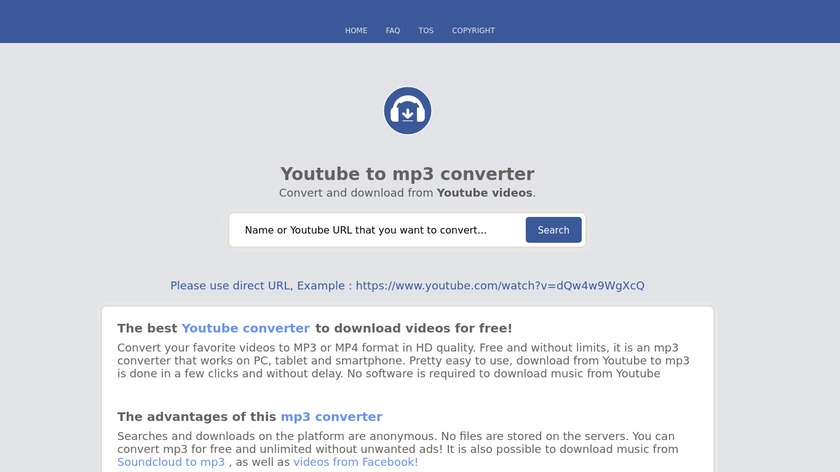Follow the Soundcloud to mp3 link
This screenshot has height=472, width=840.
(171, 462)
